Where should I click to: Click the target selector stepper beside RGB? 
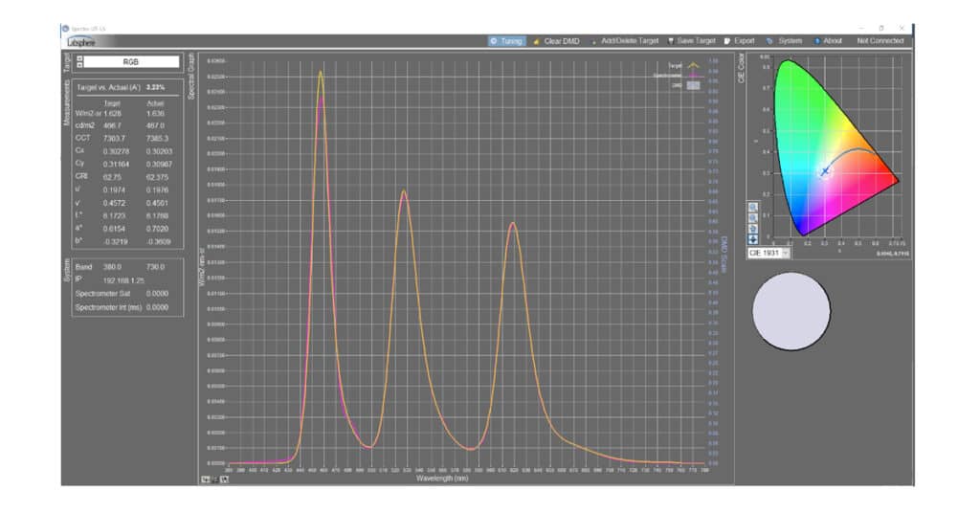pyautogui.click(x=79, y=62)
